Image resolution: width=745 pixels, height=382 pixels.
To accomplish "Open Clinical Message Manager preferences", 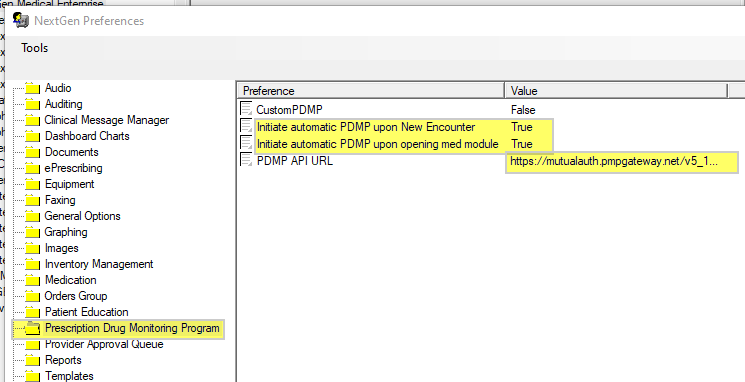I will point(107,120).
